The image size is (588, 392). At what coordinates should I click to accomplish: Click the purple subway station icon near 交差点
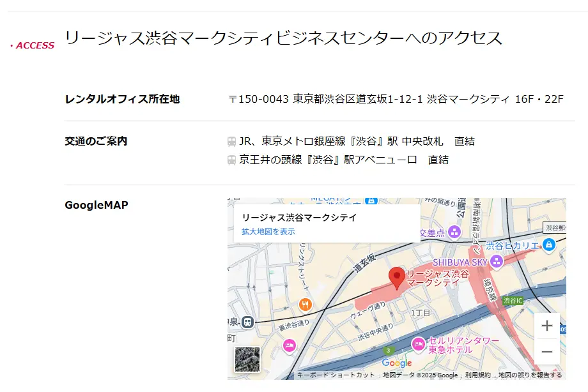point(454,231)
